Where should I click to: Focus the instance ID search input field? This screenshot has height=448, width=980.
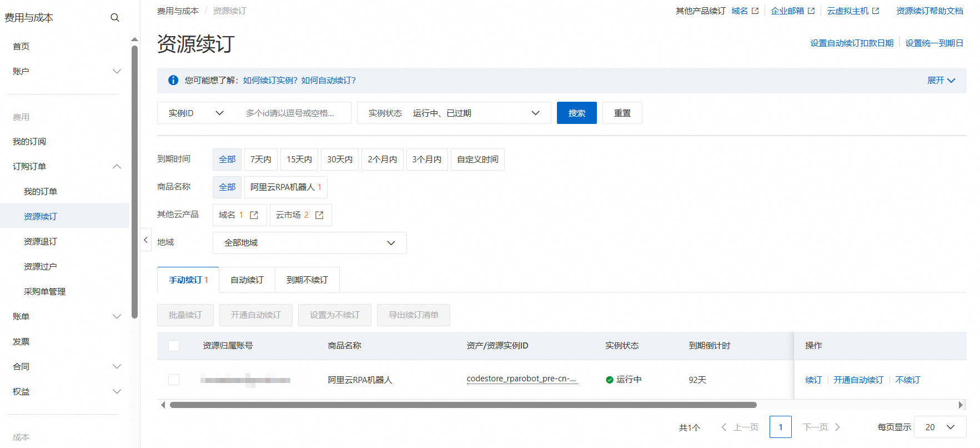(x=293, y=113)
